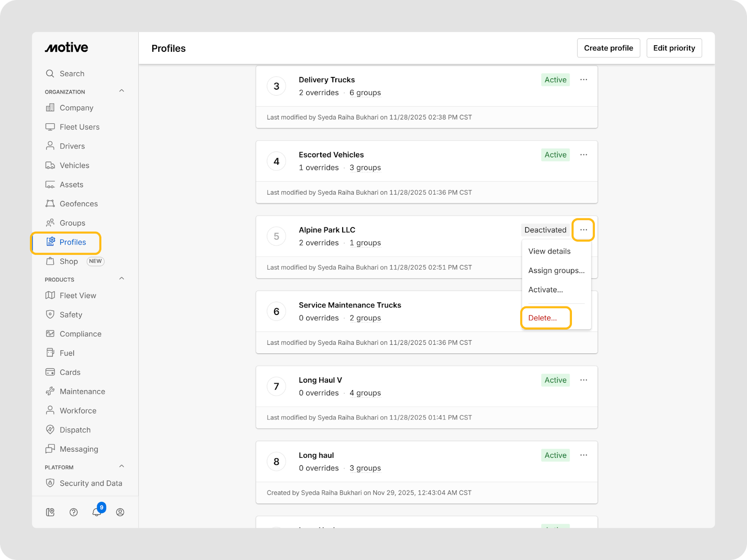Image resolution: width=747 pixels, height=560 pixels.
Task: Click the help question mark icon
Action: (73, 512)
